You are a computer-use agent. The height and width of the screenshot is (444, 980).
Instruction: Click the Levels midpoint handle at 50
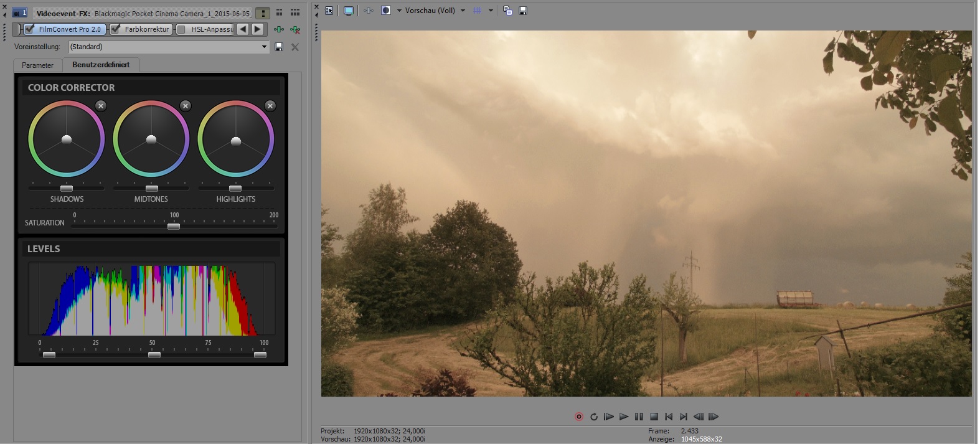point(154,354)
